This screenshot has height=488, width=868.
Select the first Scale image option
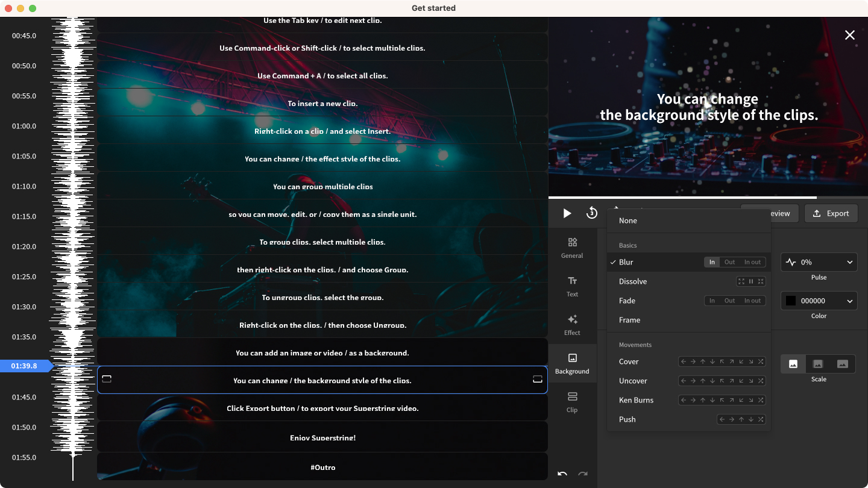pos(793,364)
